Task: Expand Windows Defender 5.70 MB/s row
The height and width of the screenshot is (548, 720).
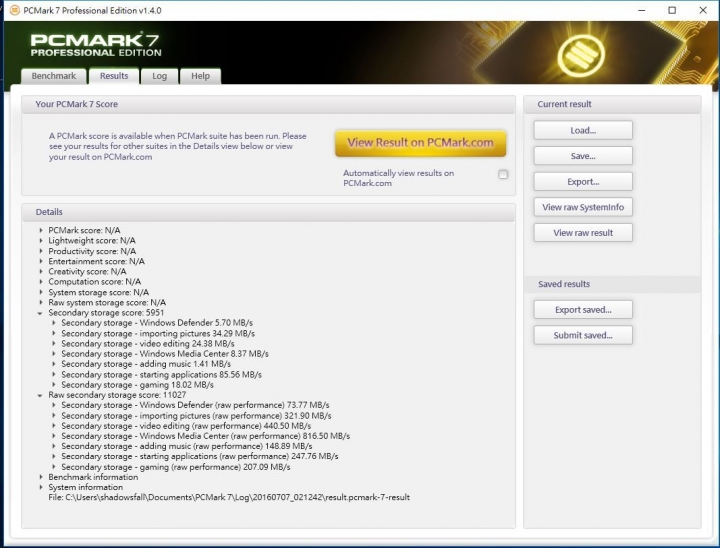Action: (54, 323)
